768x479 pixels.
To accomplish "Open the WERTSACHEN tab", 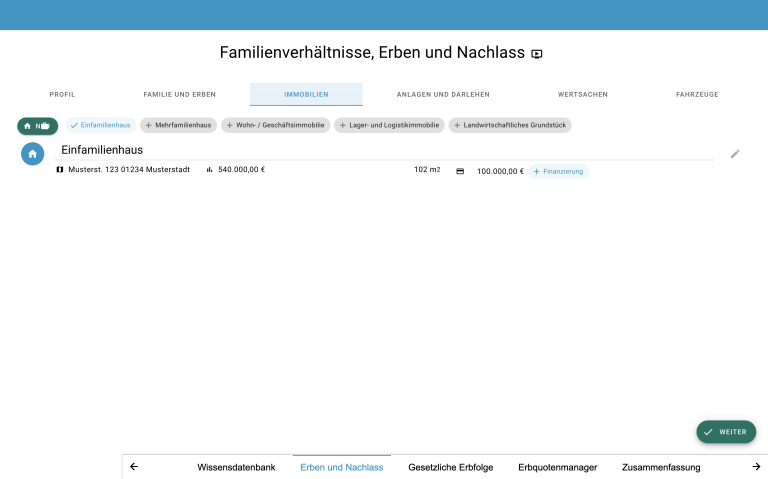I will click(x=582, y=95).
